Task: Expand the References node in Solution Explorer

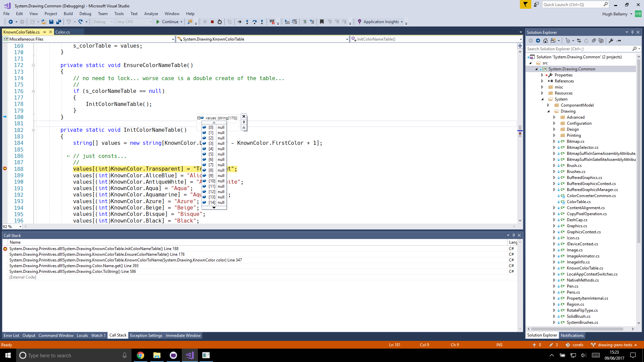Action: point(542,81)
